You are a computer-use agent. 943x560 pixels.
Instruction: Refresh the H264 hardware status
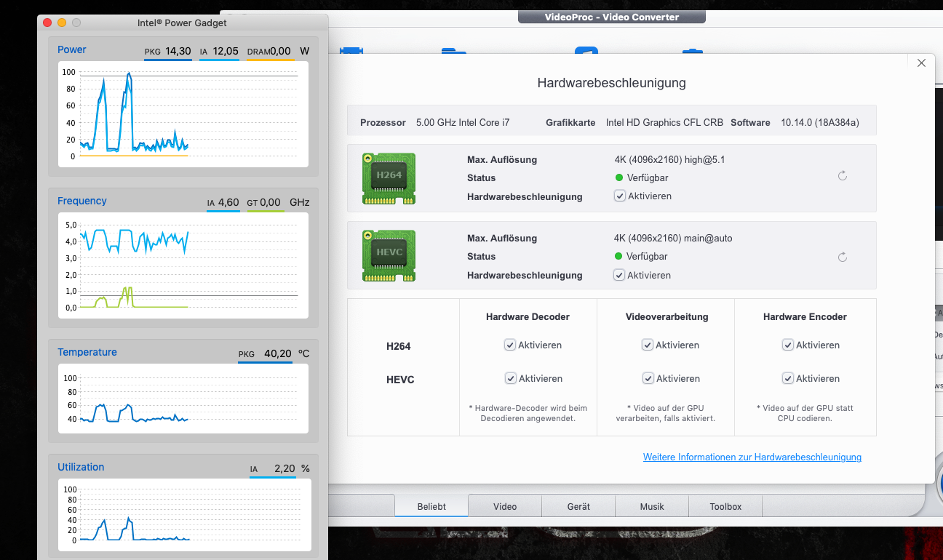(x=843, y=176)
